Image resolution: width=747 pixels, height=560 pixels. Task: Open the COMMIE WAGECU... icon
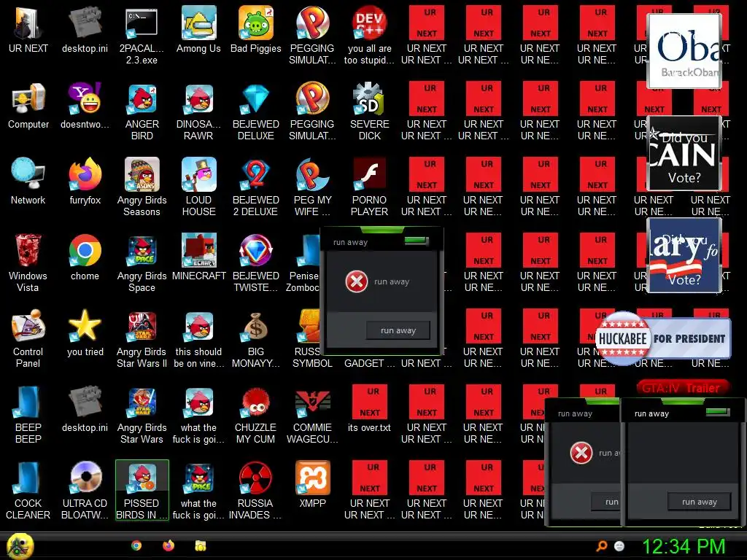click(312, 414)
